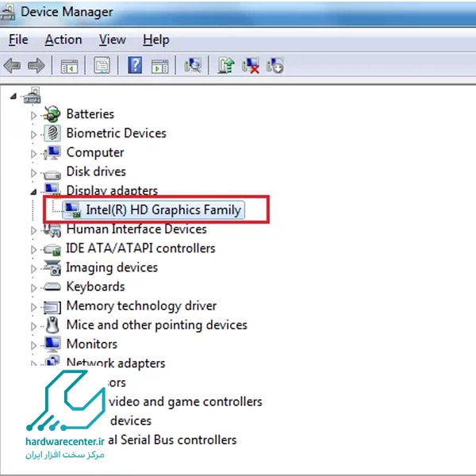Expand the IDE ATA/ATAPI controllers category
The height and width of the screenshot is (476, 476).
(33, 250)
